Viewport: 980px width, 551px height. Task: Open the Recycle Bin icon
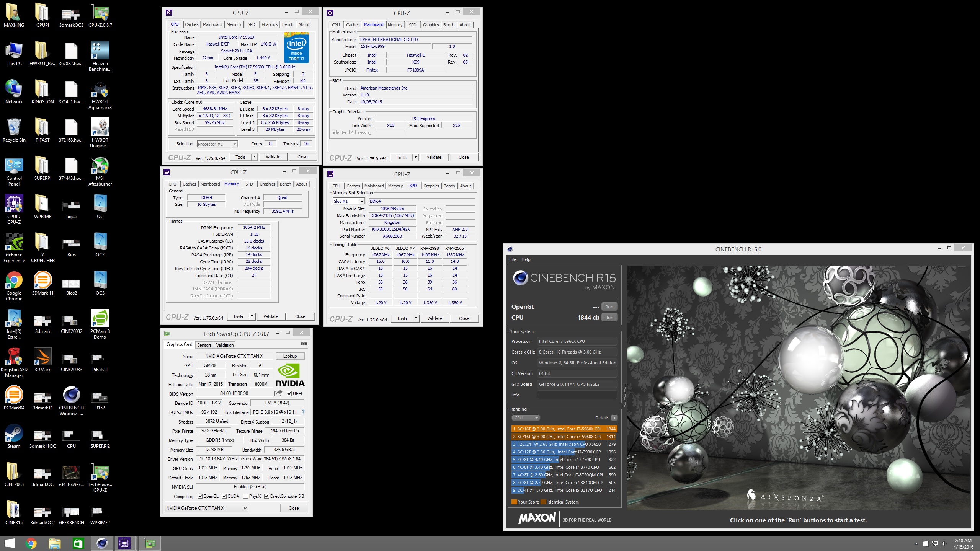pyautogui.click(x=14, y=130)
